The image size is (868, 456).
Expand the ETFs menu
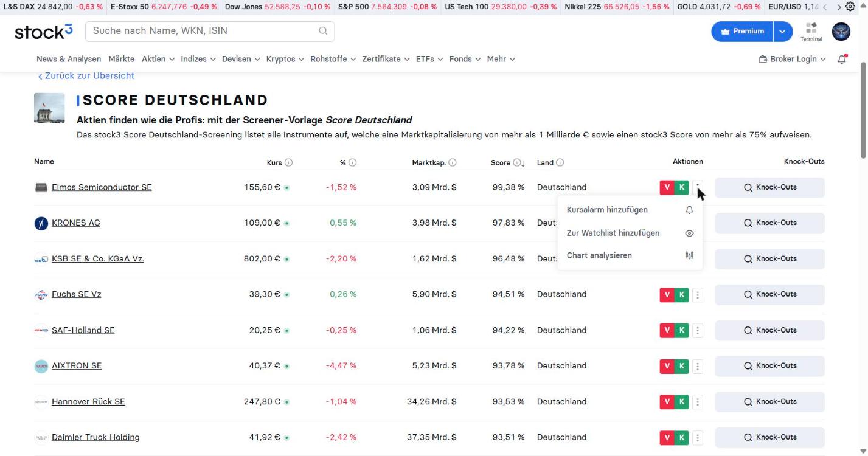[429, 59]
